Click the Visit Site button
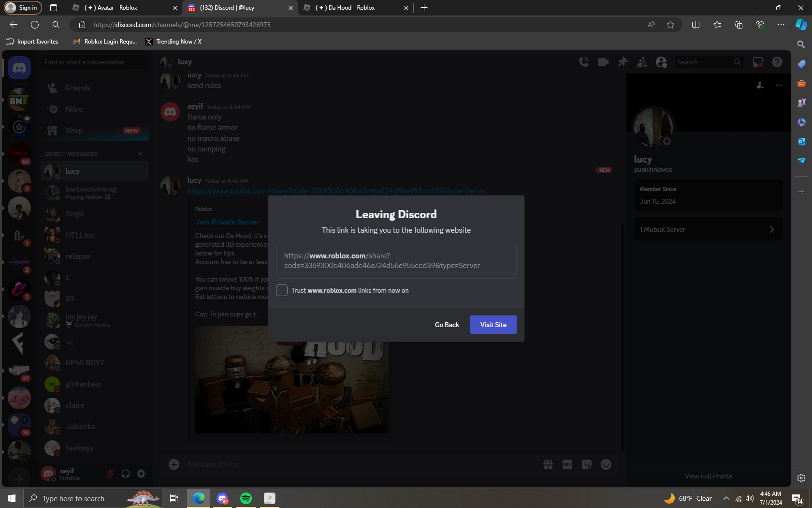 (x=493, y=325)
